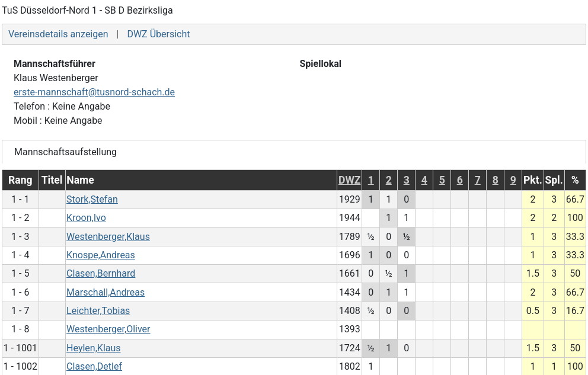Open Clasen,Detlef player page
Viewport: 588px width, 375px height.
(x=94, y=367)
